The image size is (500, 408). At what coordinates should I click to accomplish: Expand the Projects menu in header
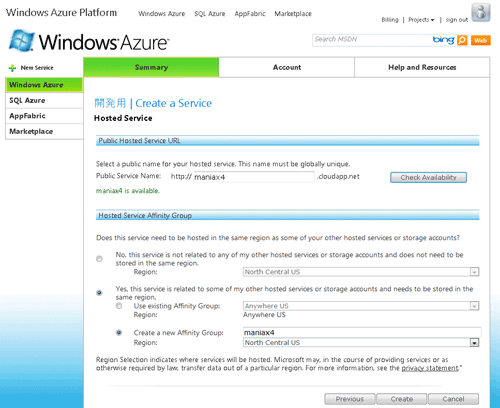421,20
